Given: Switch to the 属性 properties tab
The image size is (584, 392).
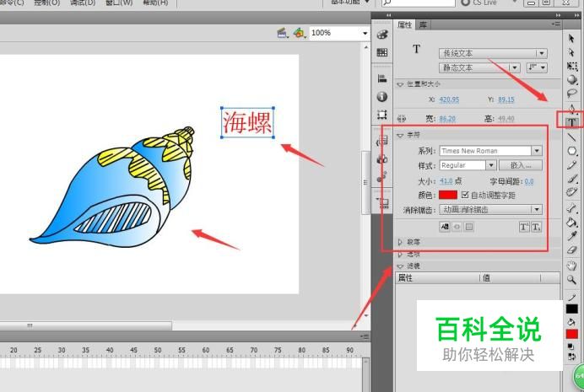Looking at the screenshot, I should click(404, 25).
